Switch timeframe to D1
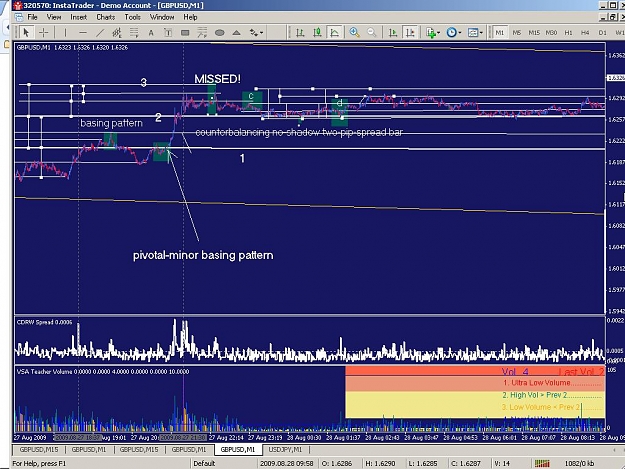625x469 pixels. click(x=602, y=33)
